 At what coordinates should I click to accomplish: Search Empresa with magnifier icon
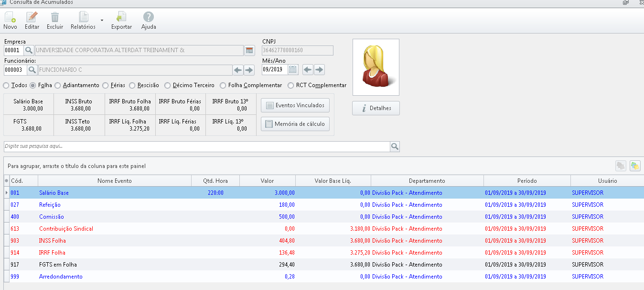(x=29, y=50)
